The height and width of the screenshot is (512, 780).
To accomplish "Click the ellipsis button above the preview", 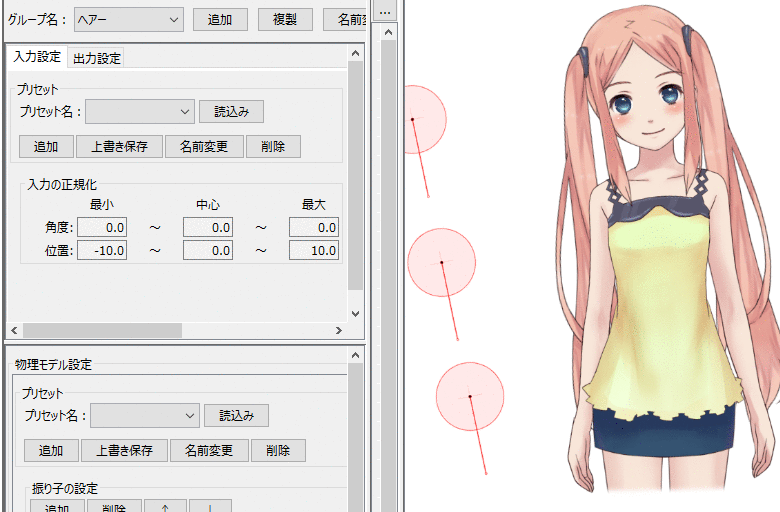I will 385,12.
